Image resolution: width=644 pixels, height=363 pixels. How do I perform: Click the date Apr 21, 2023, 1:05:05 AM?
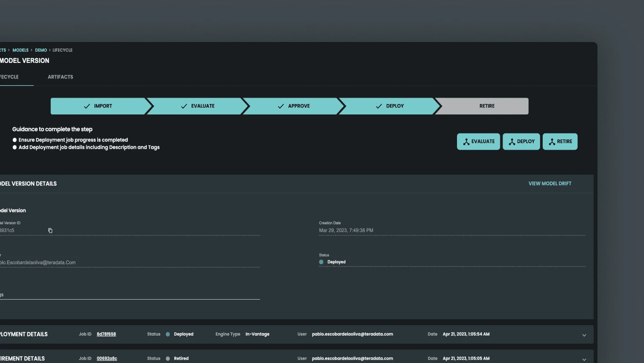466,358
